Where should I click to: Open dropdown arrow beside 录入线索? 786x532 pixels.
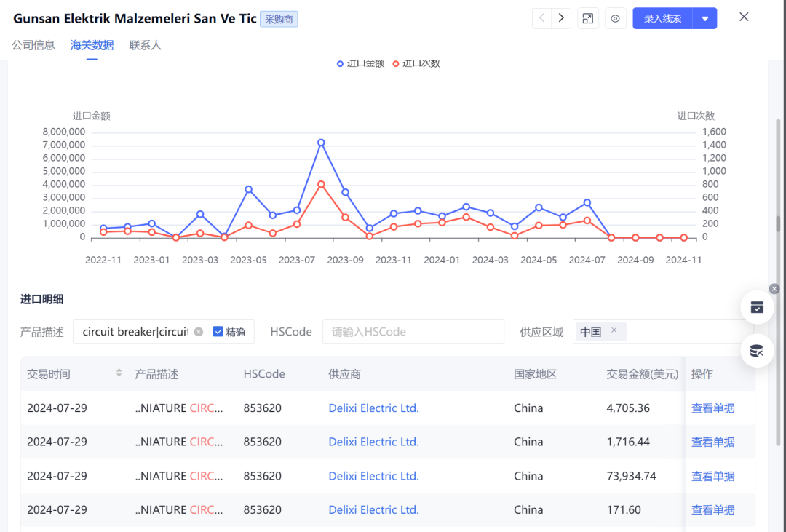coord(704,18)
